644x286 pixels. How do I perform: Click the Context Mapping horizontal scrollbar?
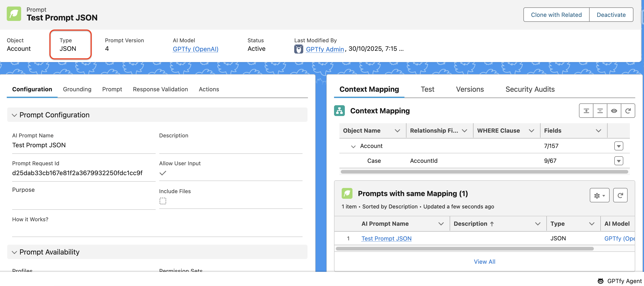[484, 172]
